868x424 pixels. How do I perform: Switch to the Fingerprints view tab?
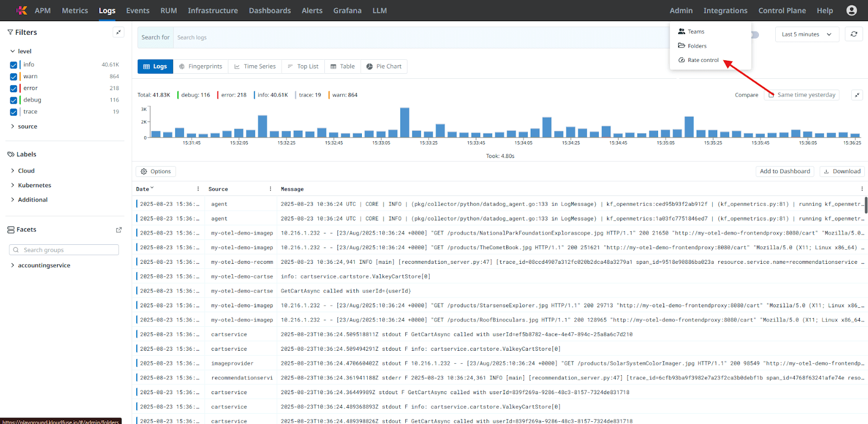201,66
